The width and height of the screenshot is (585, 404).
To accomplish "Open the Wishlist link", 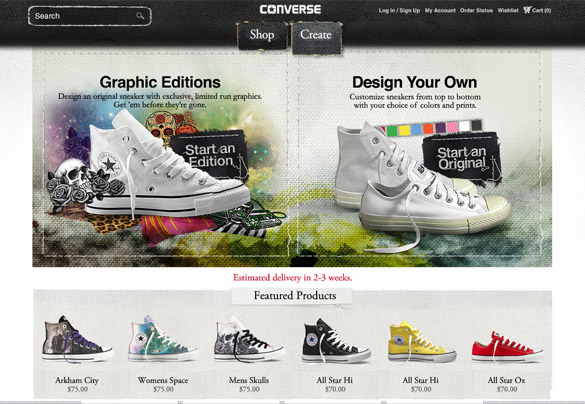I will (x=508, y=10).
